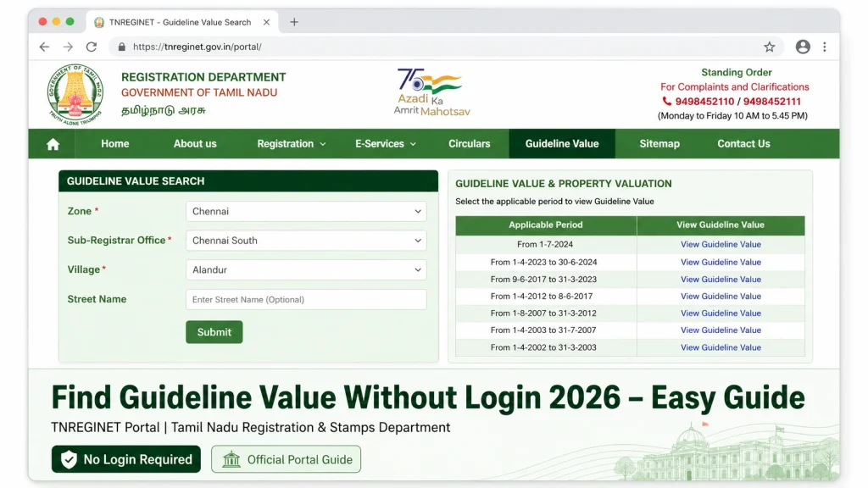The height and width of the screenshot is (488, 868).
Task: Open the About us menu item
Action: 195,144
